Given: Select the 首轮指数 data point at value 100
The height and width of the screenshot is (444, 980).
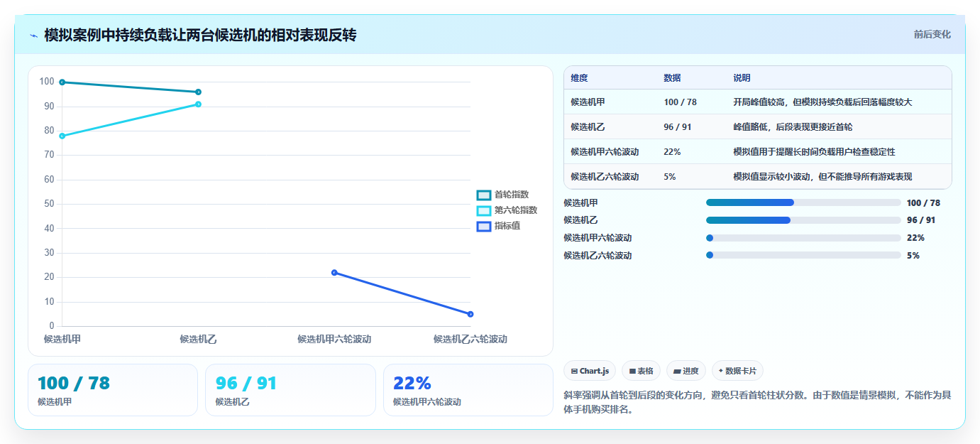Looking at the screenshot, I should pos(62,82).
